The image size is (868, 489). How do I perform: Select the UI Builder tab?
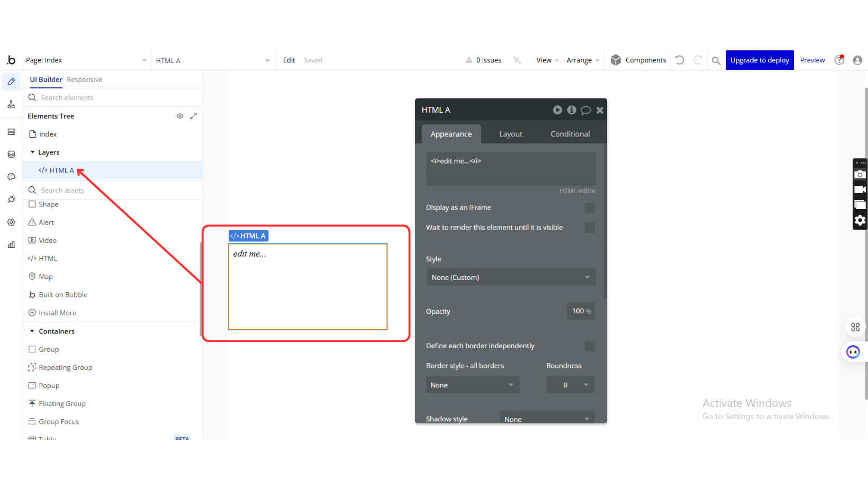[x=46, y=80]
